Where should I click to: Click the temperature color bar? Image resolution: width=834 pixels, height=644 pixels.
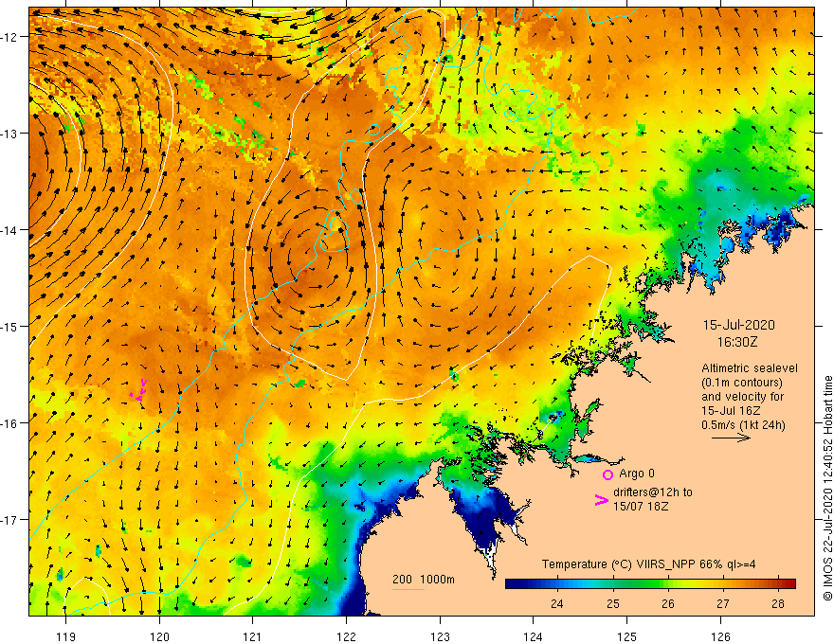tap(650, 583)
